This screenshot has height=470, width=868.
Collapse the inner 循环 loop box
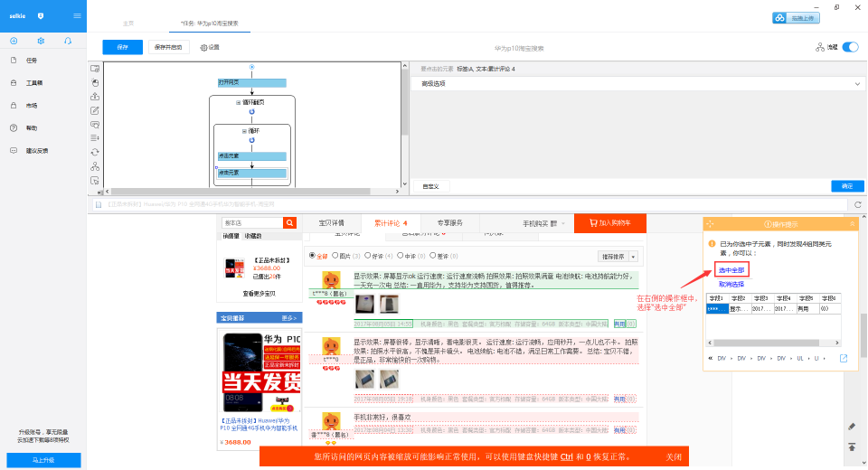(x=244, y=131)
